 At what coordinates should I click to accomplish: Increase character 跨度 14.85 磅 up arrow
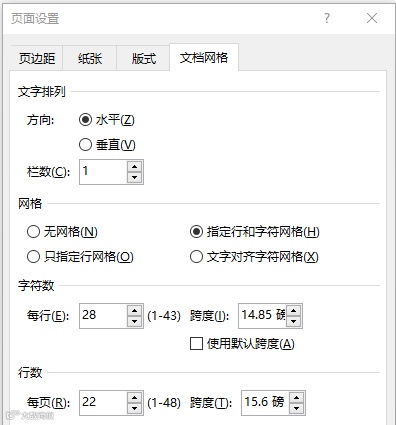[x=293, y=311]
